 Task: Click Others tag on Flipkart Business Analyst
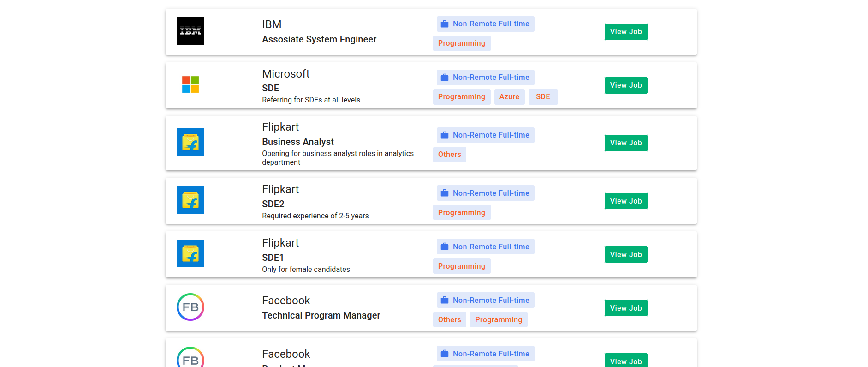point(449,155)
